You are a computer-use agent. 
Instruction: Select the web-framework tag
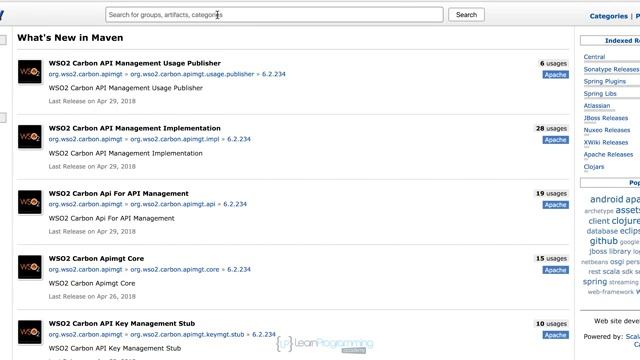(611, 292)
